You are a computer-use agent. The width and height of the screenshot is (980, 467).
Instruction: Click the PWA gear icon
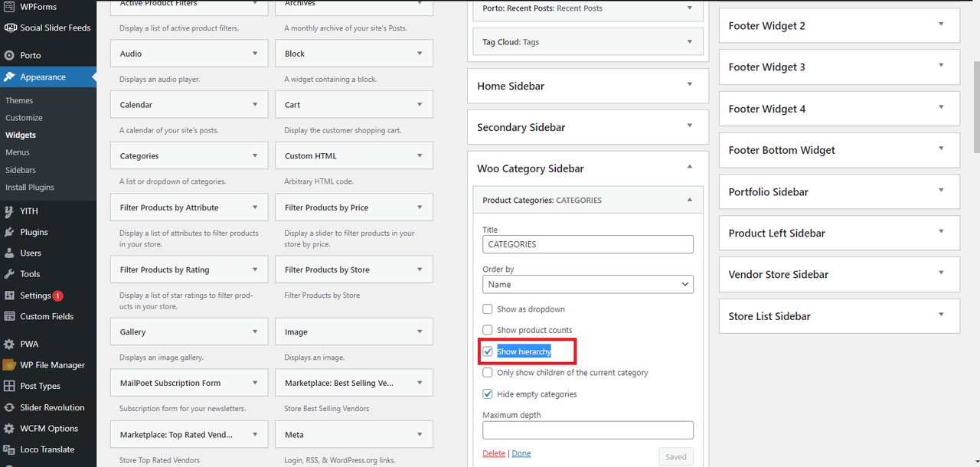pyautogui.click(x=9, y=344)
